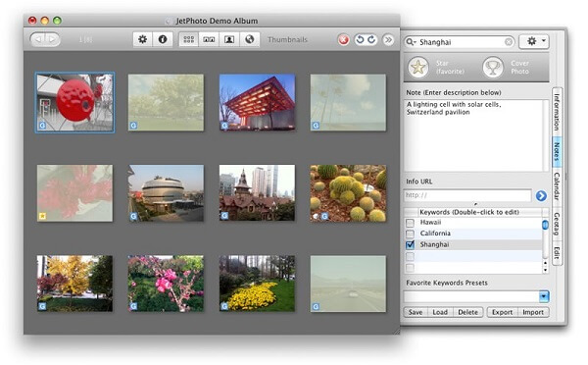The height and width of the screenshot is (365, 588).
Task: Click the yellow star badge on faded flower photo
Action: [x=42, y=216]
